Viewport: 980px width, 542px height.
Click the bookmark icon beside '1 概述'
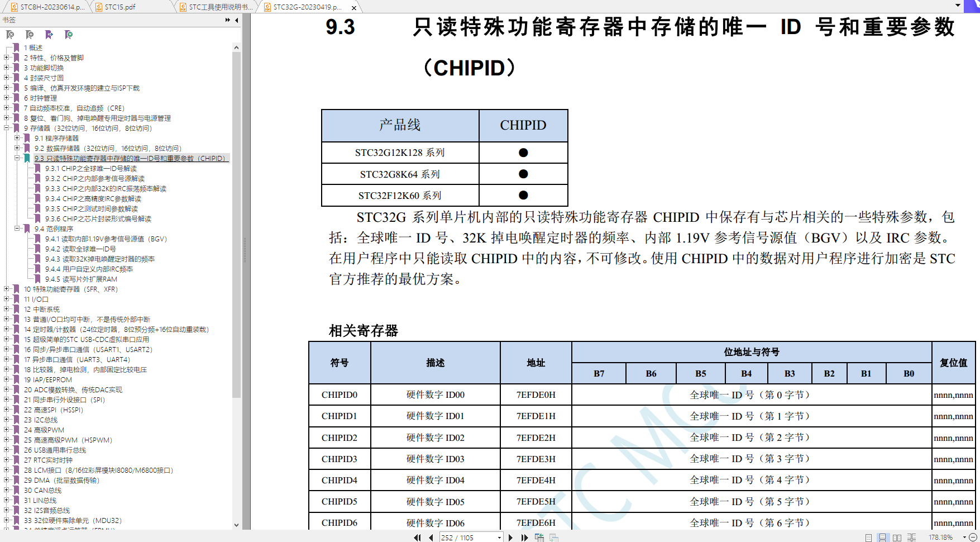tap(16, 47)
